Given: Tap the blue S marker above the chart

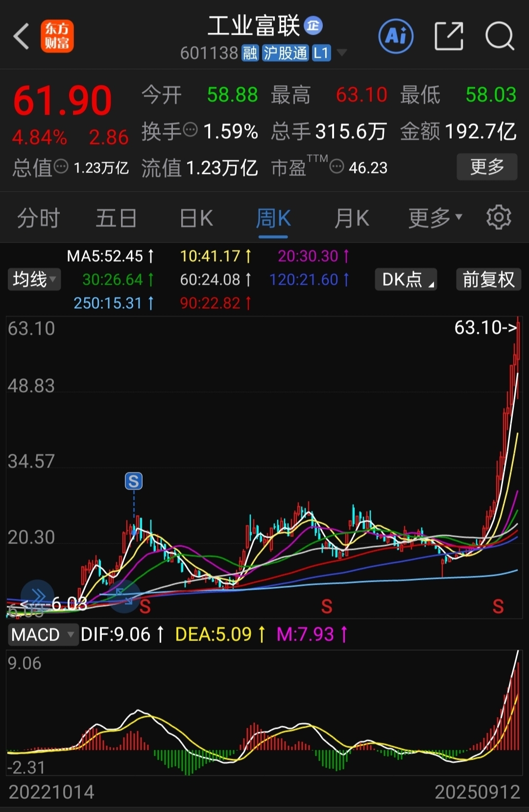Looking at the screenshot, I should point(134,481).
